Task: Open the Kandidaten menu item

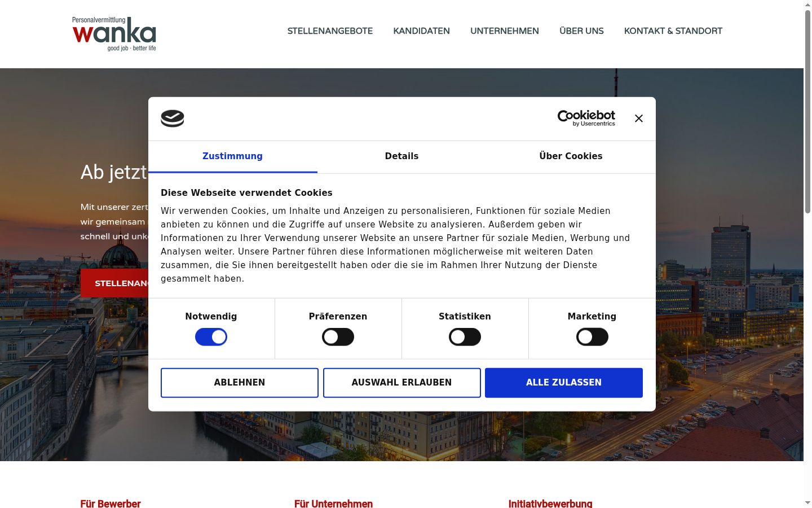Action: [x=422, y=31]
